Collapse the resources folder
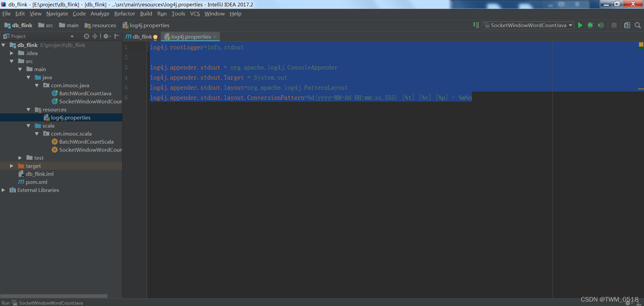This screenshot has height=306, width=644. pos(29,109)
